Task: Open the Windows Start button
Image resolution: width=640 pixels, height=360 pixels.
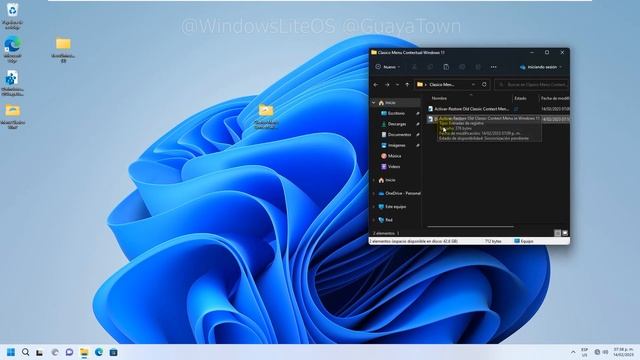Action: click(11, 352)
